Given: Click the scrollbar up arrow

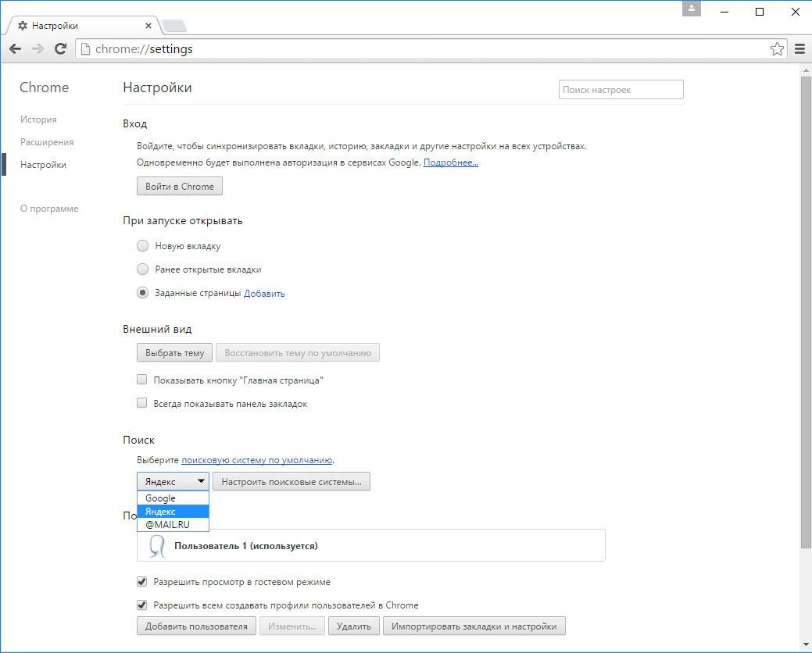Looking at the screenshot, I should click(806, 70).
